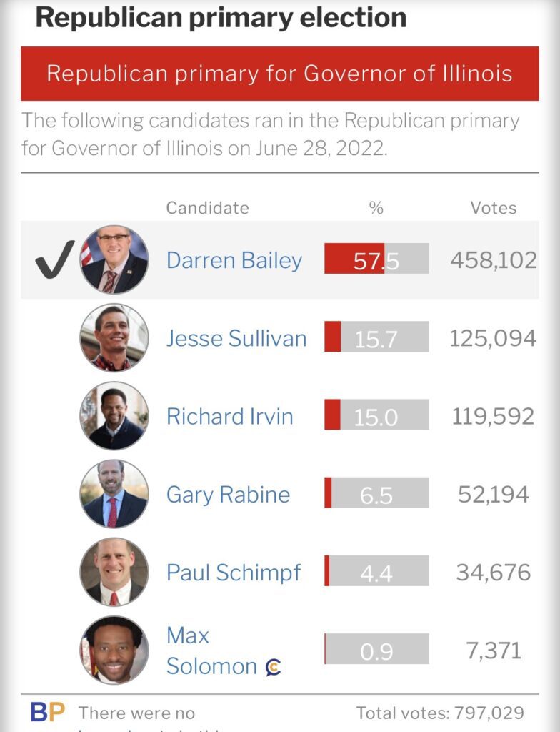Image resolution: width=560 pixels, height=732 pixels.
Task: Follow the Paul Schimpf name link
Action: 234,573
